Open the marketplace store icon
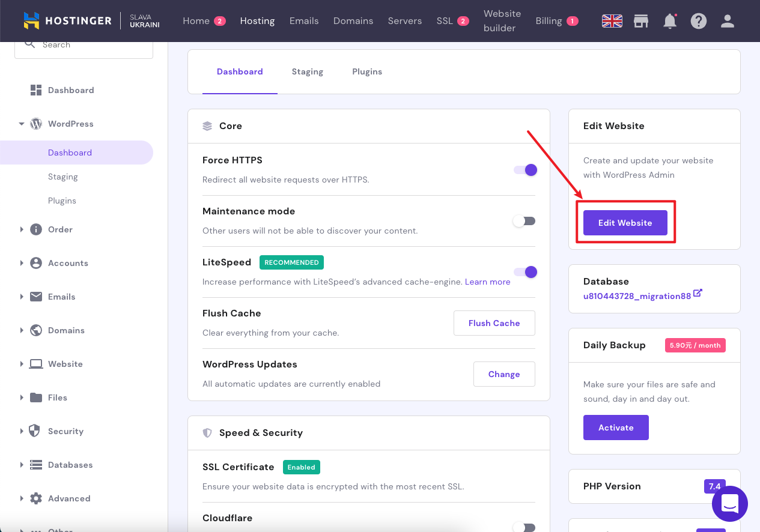Screen dimensions: 760x532 tap(641, 21)
